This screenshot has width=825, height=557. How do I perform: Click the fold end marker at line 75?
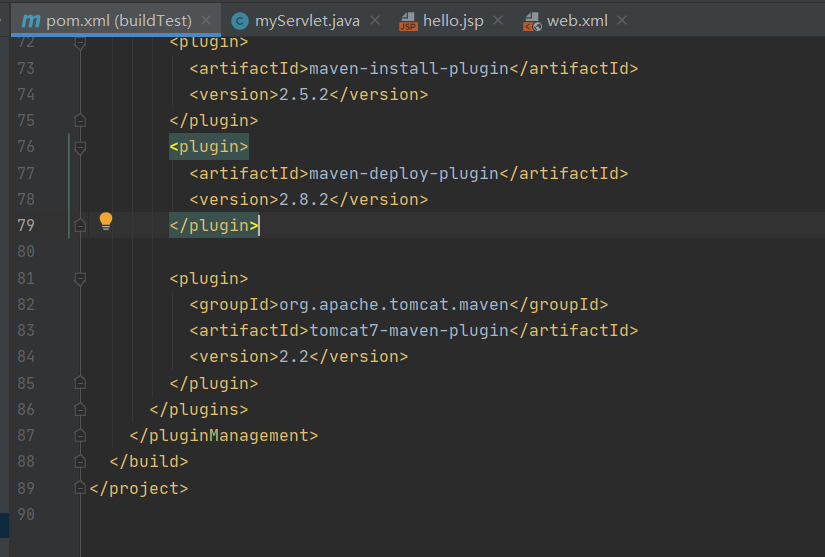point(80,120)
